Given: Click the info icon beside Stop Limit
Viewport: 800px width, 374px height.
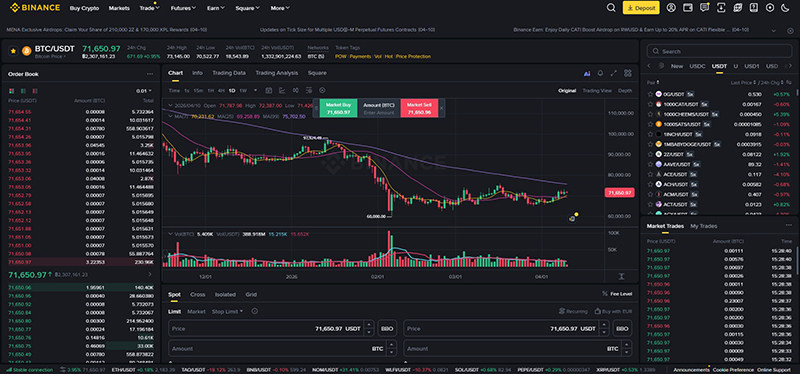Looking at the screenshot, I should (x=255, y=311).
